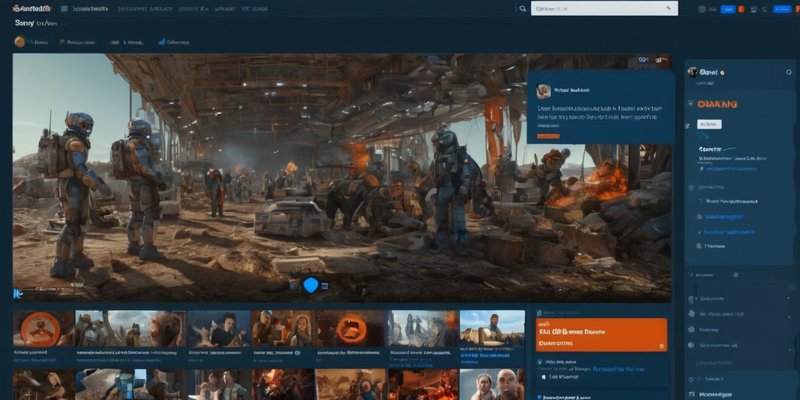This screenshot has height=400, width=800.
Task: Toggle the blue checkbox below the orange banner
Action: (x=539, y=396)
